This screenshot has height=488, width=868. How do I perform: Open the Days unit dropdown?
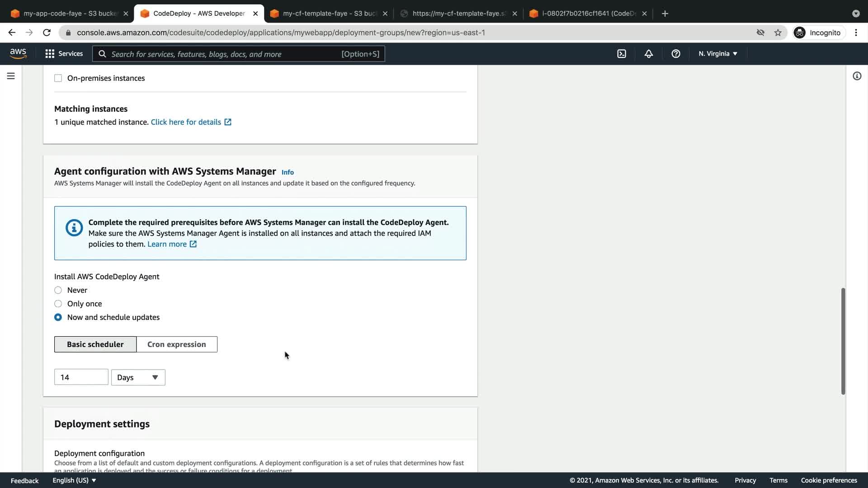point(138,377)
